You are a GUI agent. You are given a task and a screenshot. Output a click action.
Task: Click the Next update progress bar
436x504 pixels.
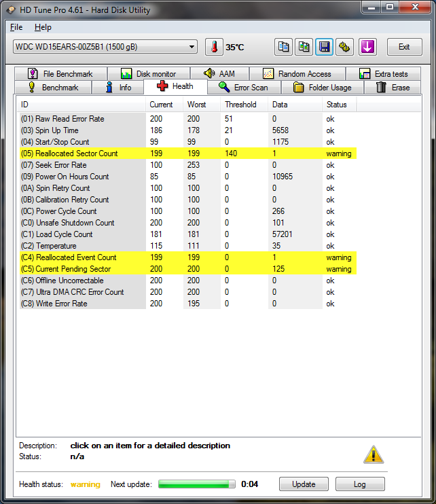pyautogui.click(x=197, y=484)
